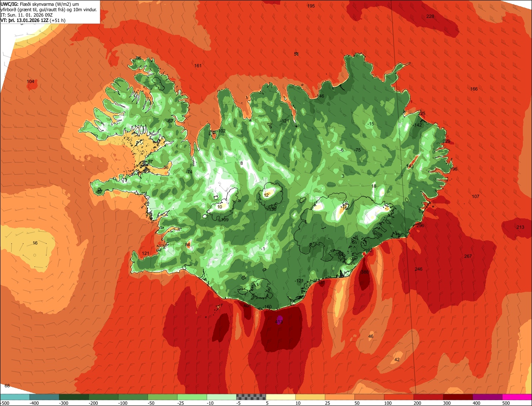Click the map value '12' on Hofsjökull glacier

[x=266, y=195]
